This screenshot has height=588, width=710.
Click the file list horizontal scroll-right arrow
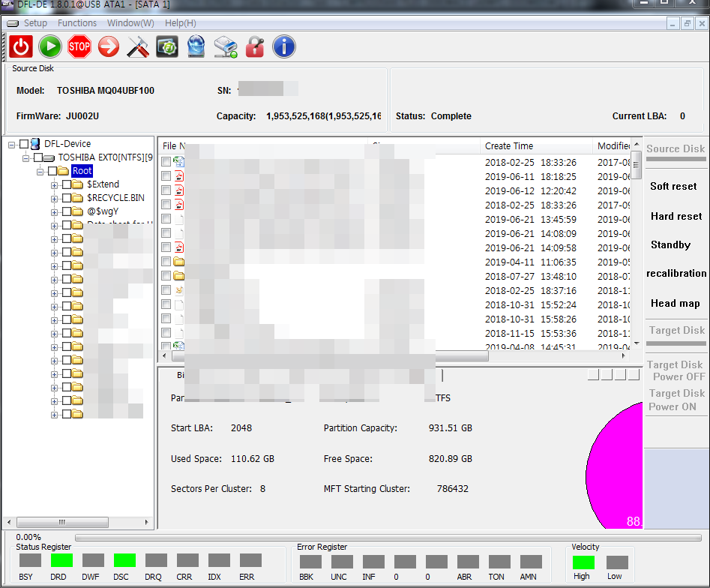(x=624, y=356)
